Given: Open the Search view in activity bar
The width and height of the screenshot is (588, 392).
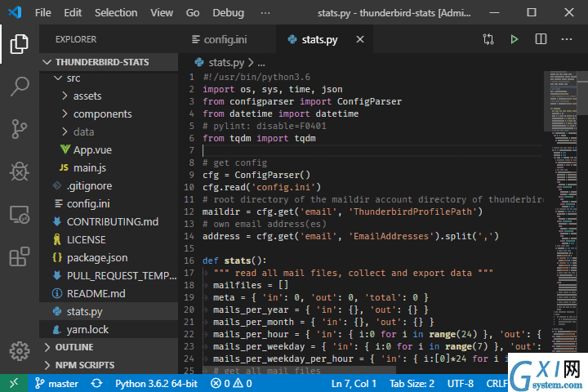Looking at the screenshot, I should (20, 87).
